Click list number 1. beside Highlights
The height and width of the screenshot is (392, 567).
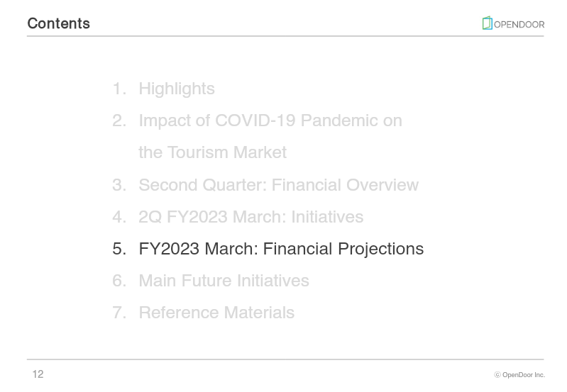coord(119,89)
